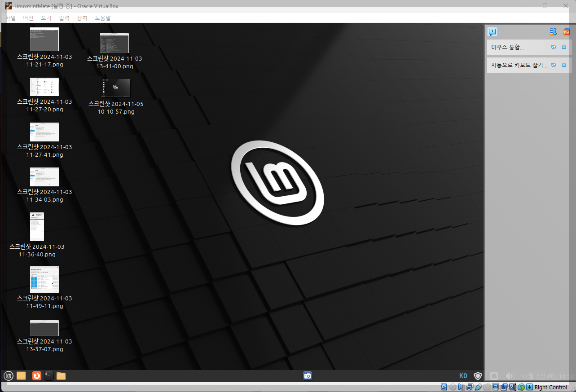Toggle the notification center speech bubble icon
The width and height of the screenshot is (576, 392).
(492, 32)
